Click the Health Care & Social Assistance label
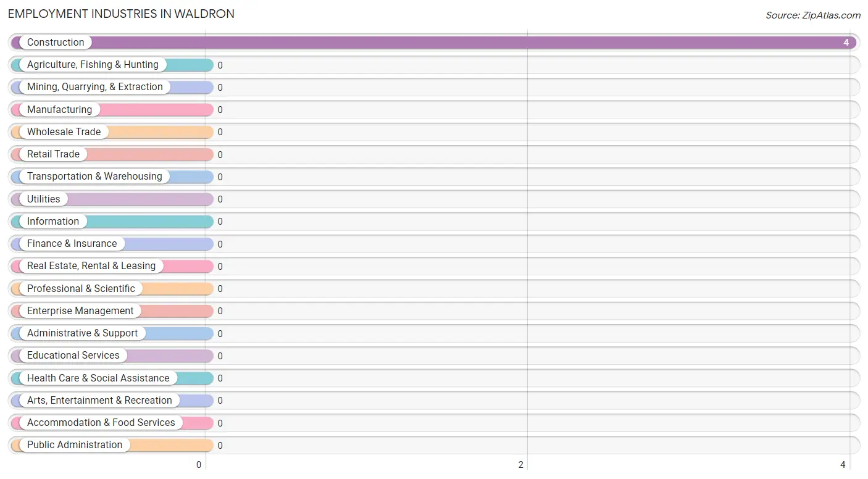This screenshot has width=868, height=479. coord(98,378)
